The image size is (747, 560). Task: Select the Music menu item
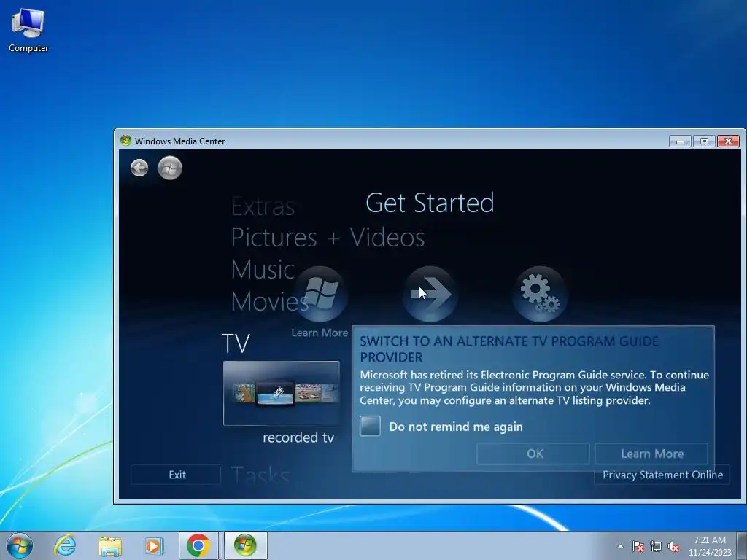(263, 270)
